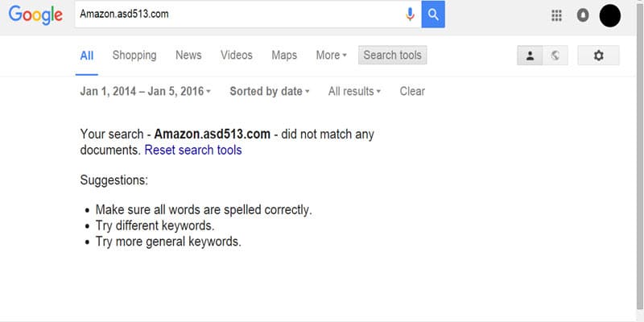
Task: Open the Google apps grid
Action: point(556,15)
